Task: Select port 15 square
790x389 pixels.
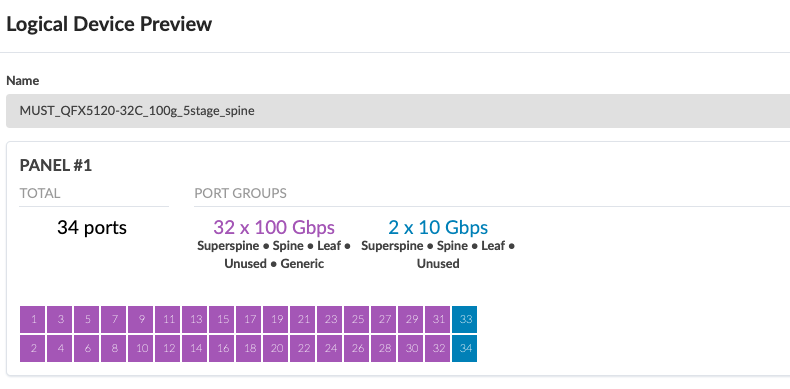Action: tap(222, 319)
